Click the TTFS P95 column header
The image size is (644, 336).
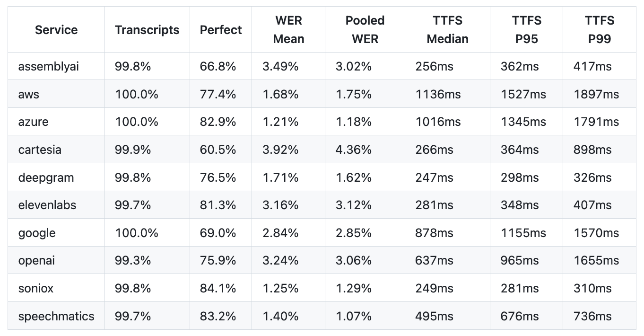[526, 30]
